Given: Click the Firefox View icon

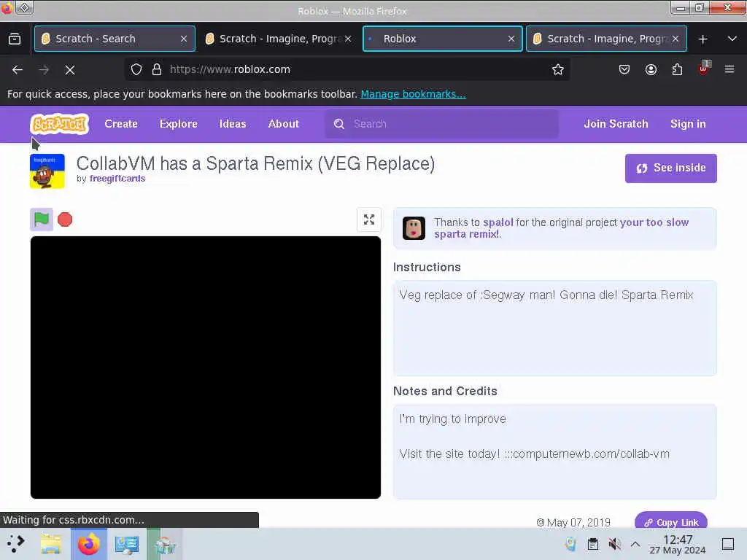Looking at the screenshot, I should (15, 39).
